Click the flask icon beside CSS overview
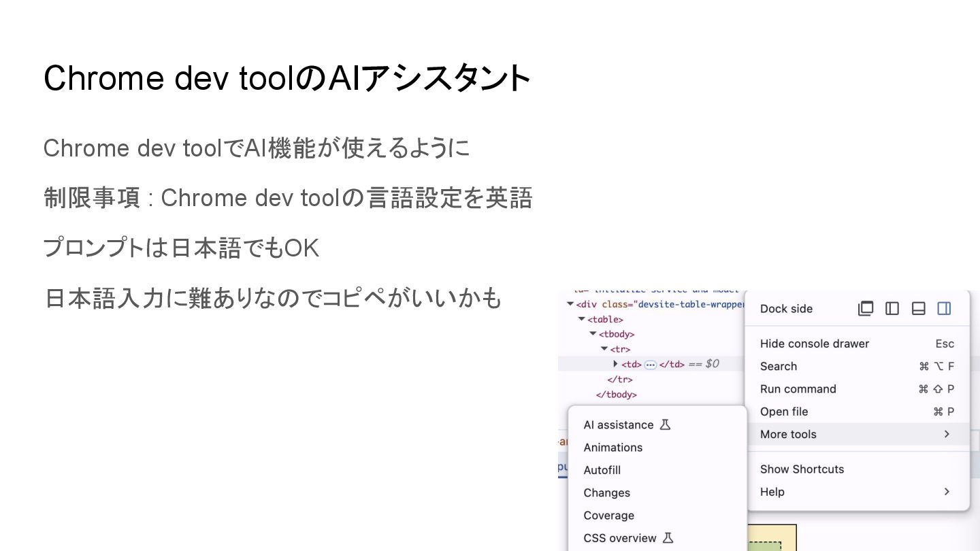Image resolution: width=980 pixels, height=551 pixels. click(668, 538)
